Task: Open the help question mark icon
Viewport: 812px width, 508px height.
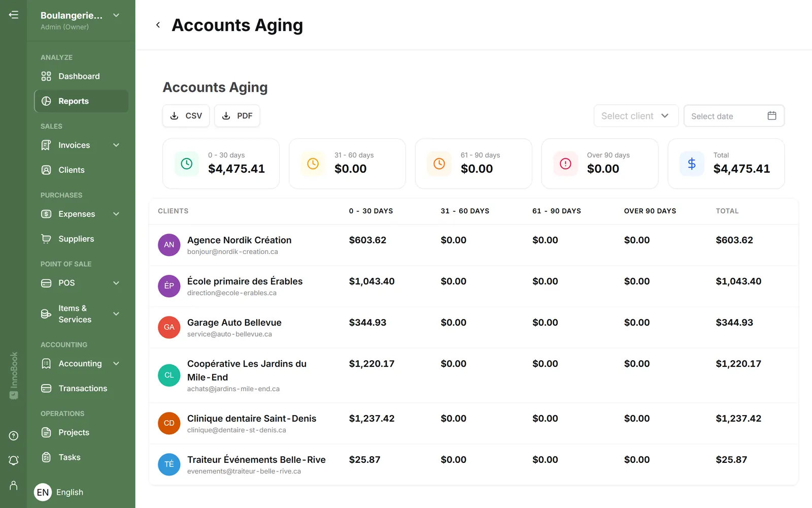Action: (14, 436)
